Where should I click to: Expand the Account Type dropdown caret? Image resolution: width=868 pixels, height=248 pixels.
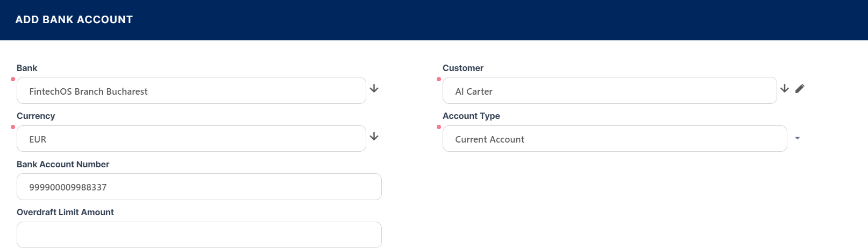pyautogui.click(x=798, y=139)
